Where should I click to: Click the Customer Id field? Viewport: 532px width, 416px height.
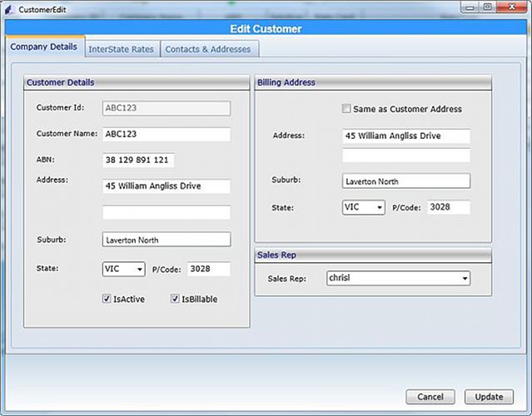tap(167, 108)
